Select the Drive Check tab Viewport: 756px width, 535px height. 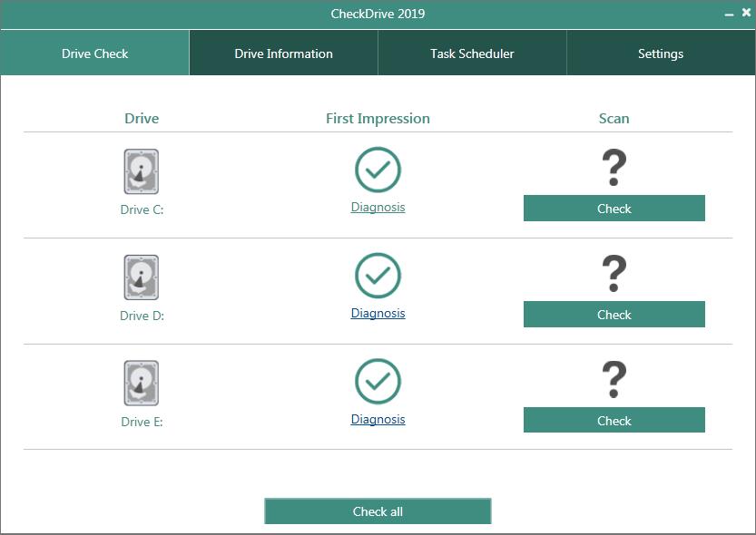click(94, 53)
